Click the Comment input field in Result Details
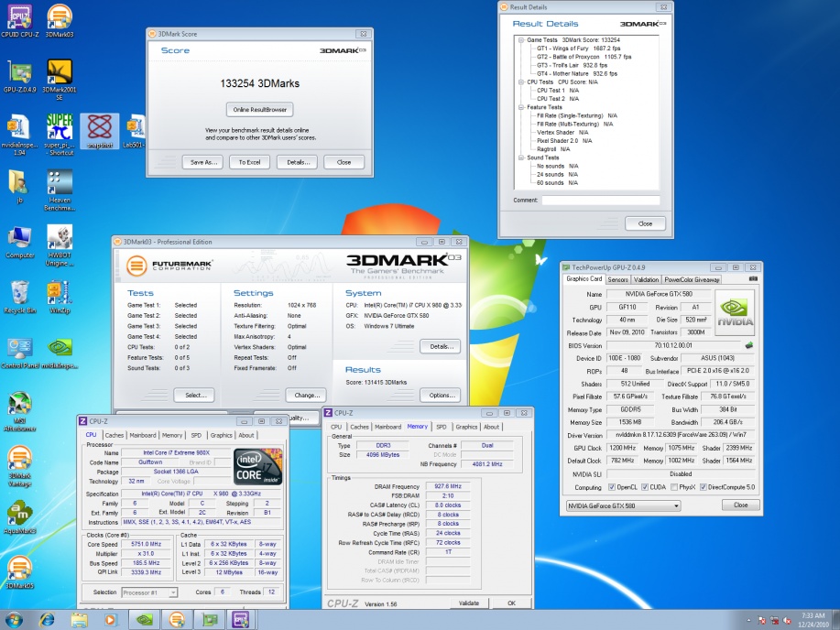This screenshot has height=630, width=840. click(x=600, y=200)
